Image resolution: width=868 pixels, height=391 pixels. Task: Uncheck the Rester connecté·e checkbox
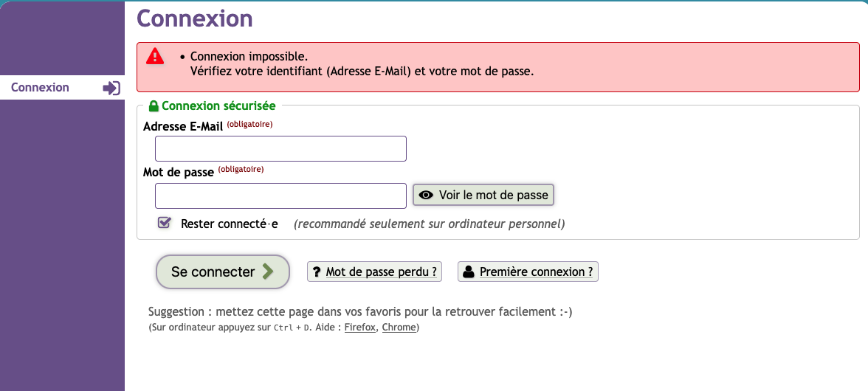(x=165, y=223)
